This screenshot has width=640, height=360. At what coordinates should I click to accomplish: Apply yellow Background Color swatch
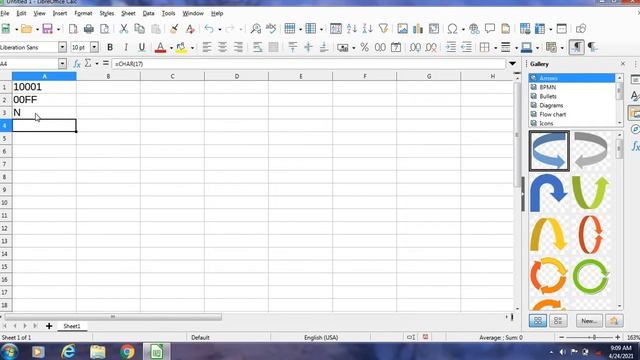(182, 47)
